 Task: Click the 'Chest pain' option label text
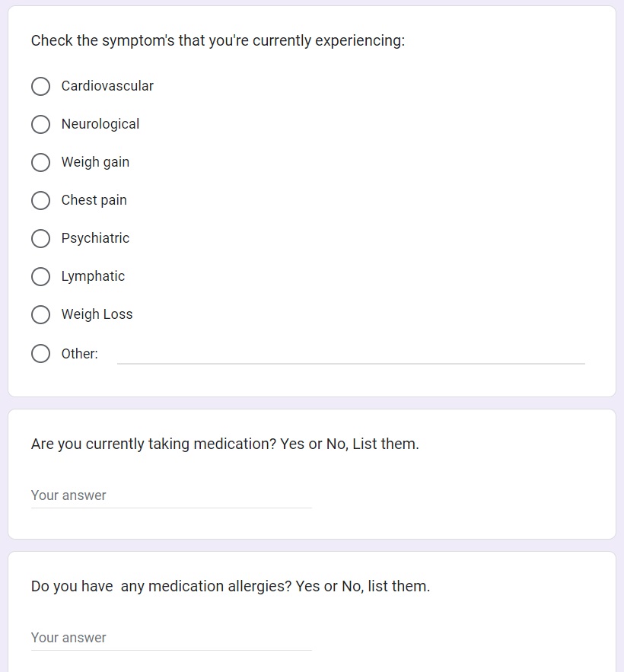pos(94,200)
